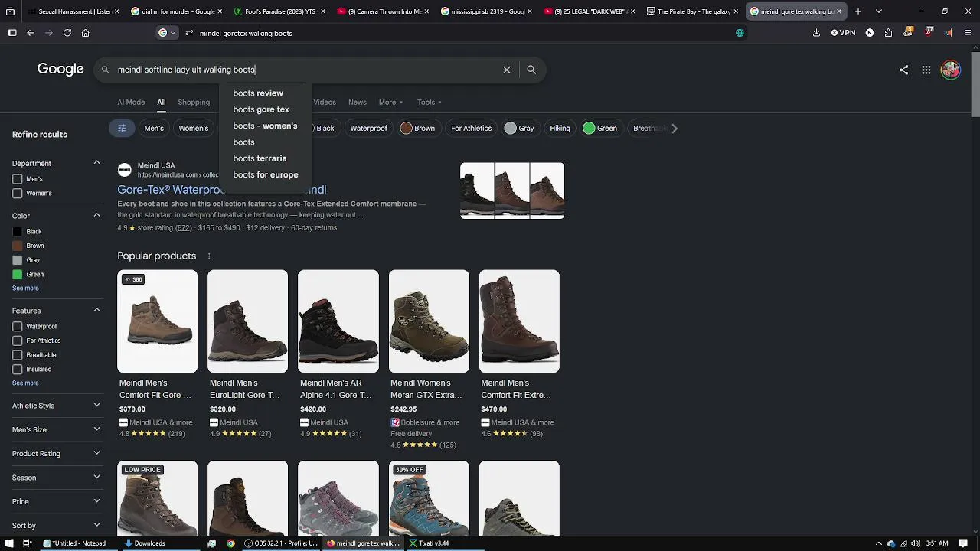Select the Brown color swatch in sidebar
This screenshot has width=980, height=551.
pos(18,246)
